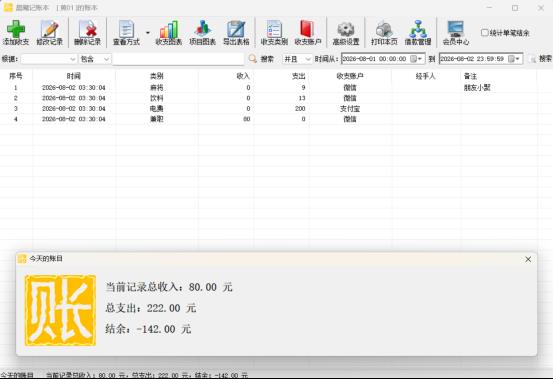Click the magnifier 搜索 icon beside keyword field

[253, 59]
